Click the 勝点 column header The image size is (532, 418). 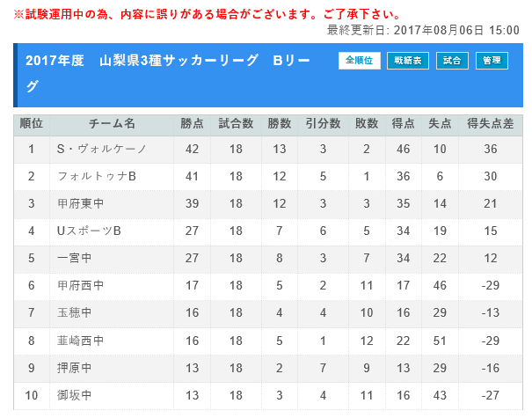point(193,124)
